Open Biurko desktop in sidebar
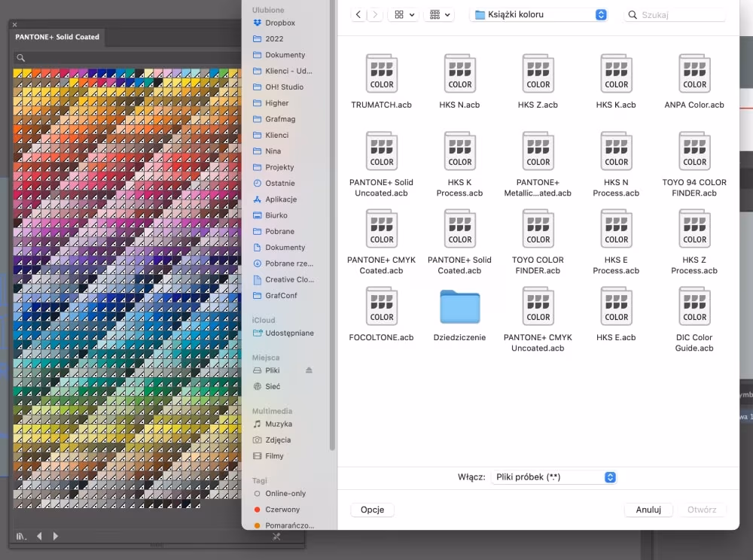753x560 pixels. 276,215
